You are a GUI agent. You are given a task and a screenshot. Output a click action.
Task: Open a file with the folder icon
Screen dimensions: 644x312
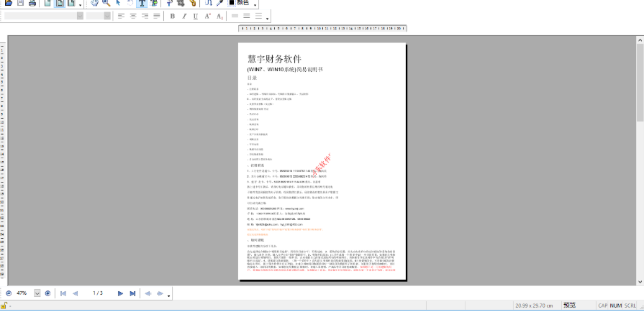point(9,3)
